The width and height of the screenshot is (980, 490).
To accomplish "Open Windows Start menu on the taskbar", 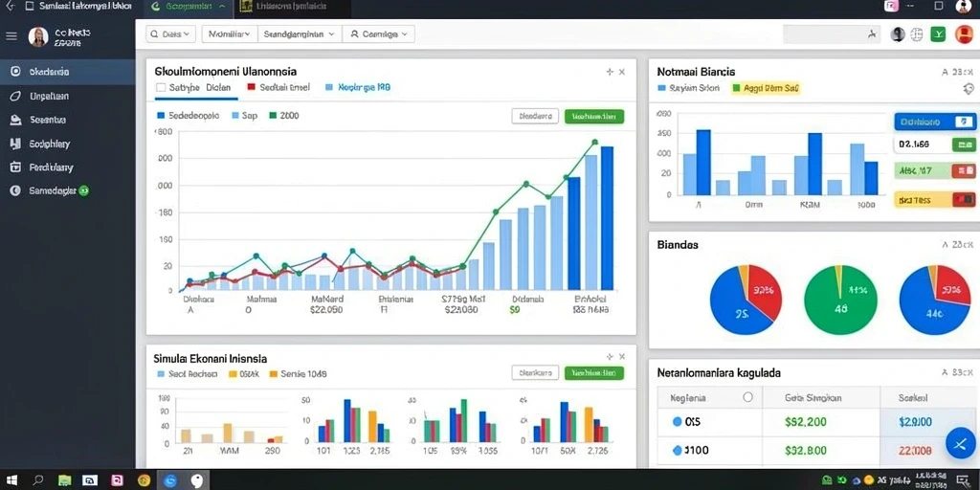I will point(11,480).
